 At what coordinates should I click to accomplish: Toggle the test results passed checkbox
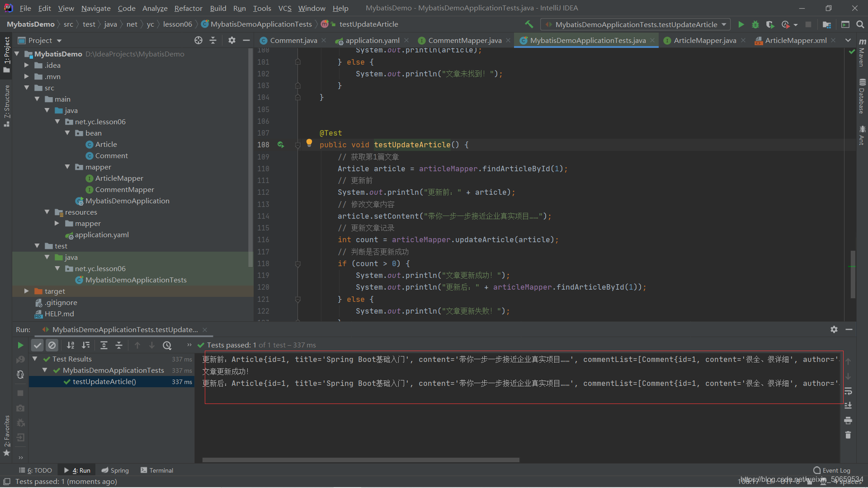pyautogui.click(x=37, y=345)
